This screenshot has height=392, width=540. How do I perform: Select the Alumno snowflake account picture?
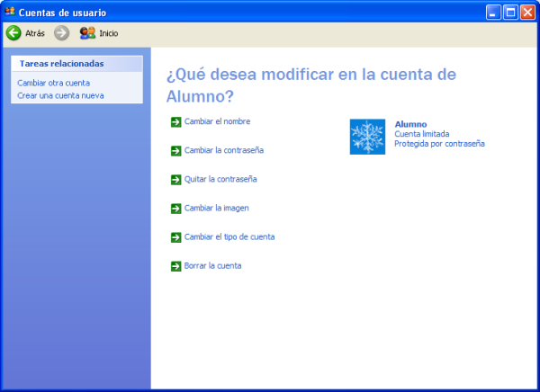[366, 137]
